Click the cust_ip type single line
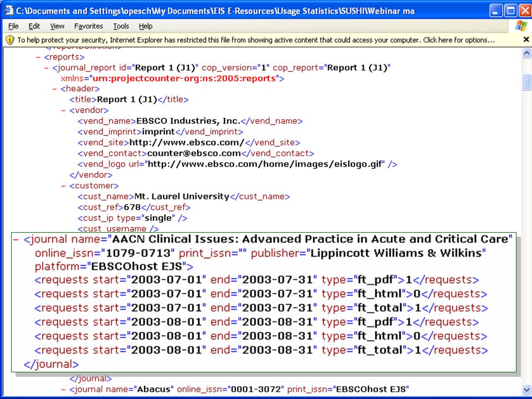 pos(132,218)
